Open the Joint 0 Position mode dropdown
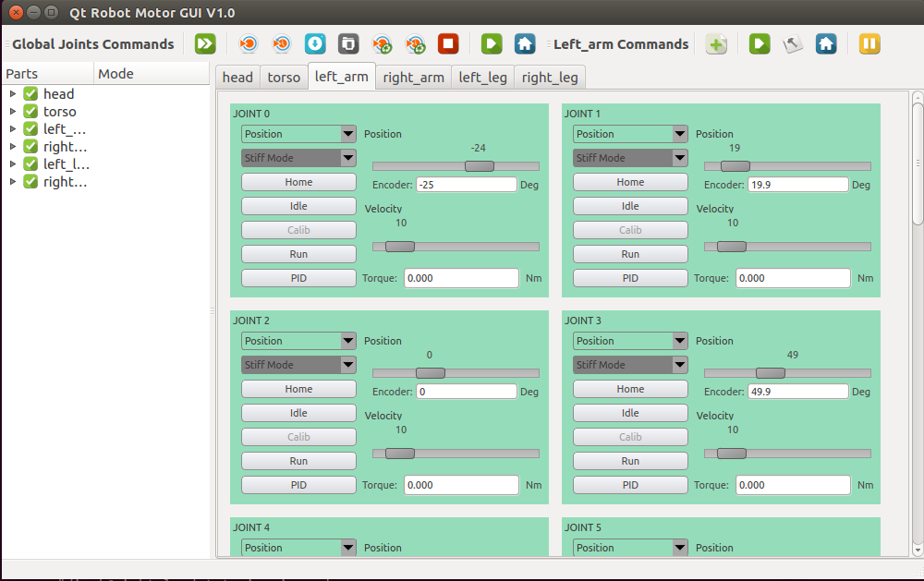 (x=298, y=134)
